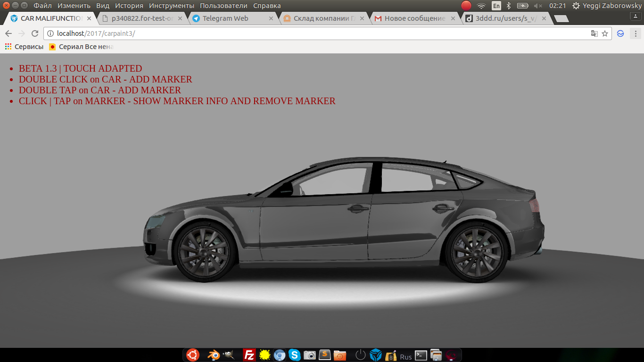Open Blender from the dock
Image resolution: width=644 pixels, height=362 pixels.
(214, 355)
